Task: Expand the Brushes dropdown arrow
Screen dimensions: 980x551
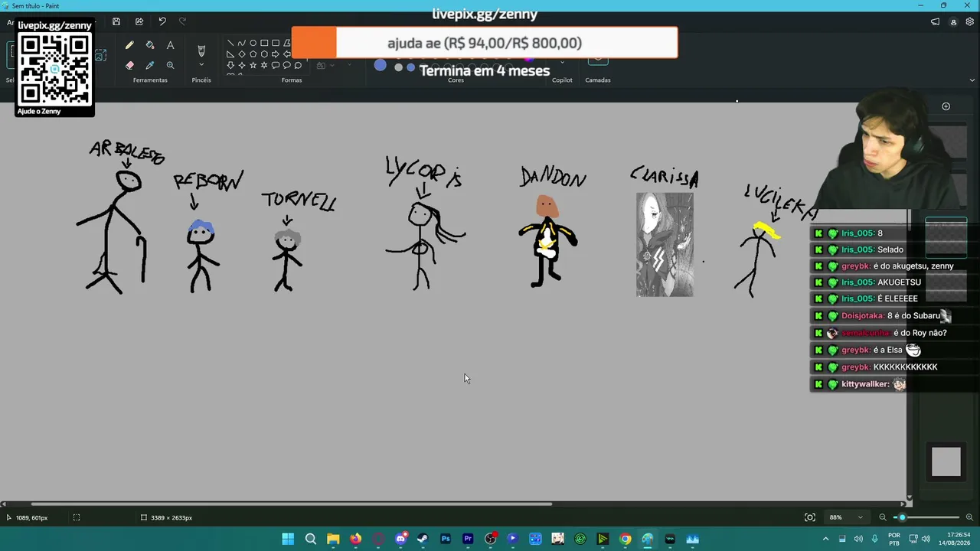Action: (x=201, y=65)
